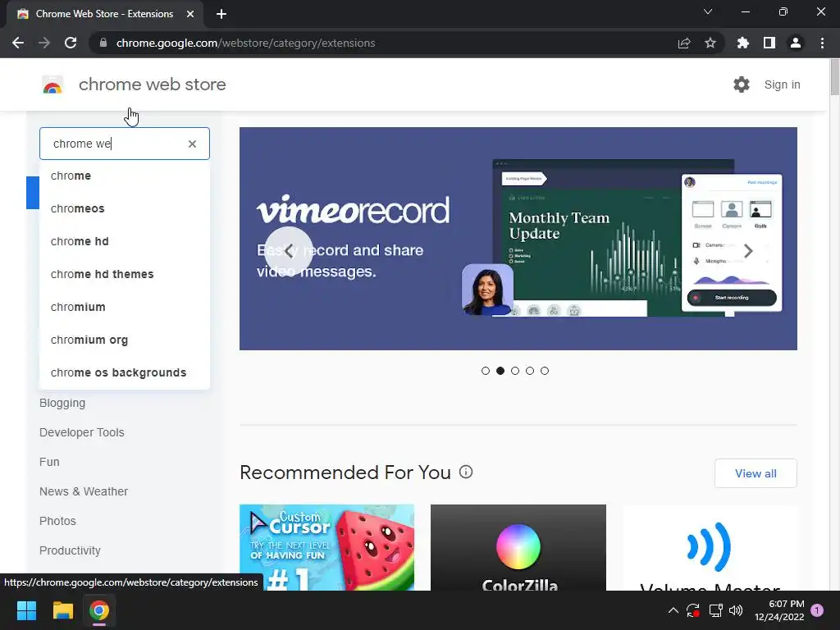Open volume speaker tray icon
The height and width of the screenshot is (630, 840).
[x=736, y=610]
